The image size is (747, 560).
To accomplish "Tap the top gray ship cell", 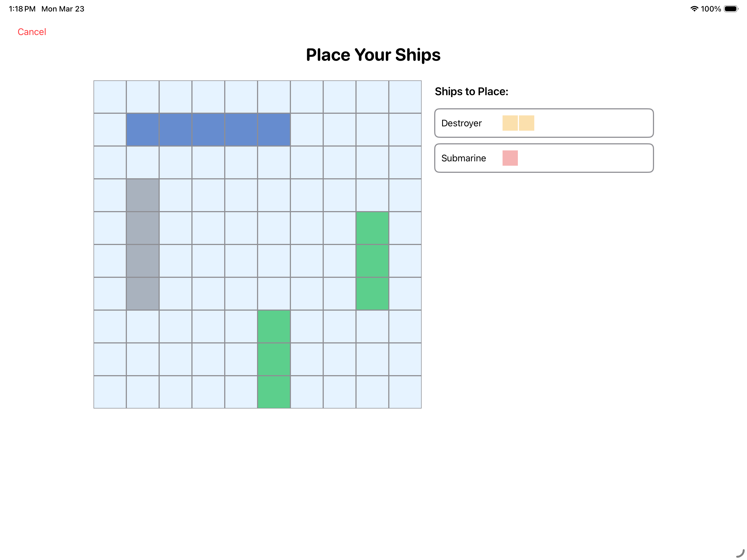I will click(x=143, y=195).
